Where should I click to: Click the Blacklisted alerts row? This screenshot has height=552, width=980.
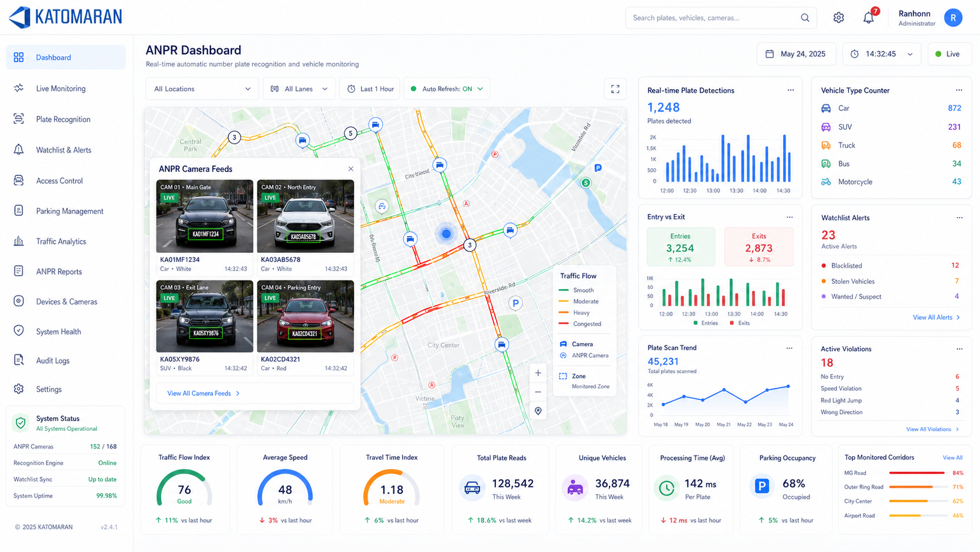point(890,266)
